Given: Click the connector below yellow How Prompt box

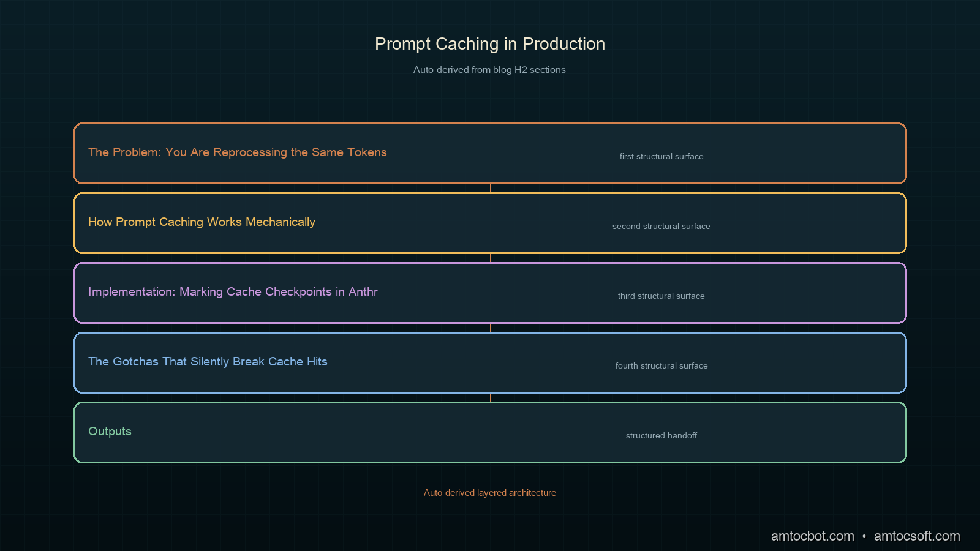Looking at the screenshot, I should click(x=491, y=258).
